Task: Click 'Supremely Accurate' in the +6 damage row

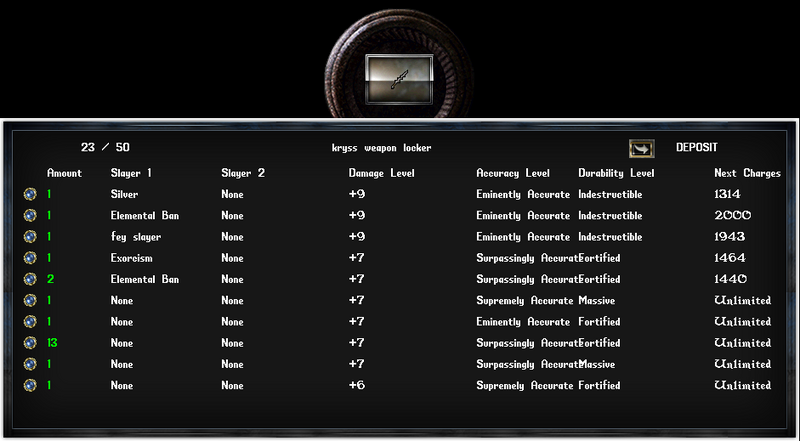Action: 525,386
